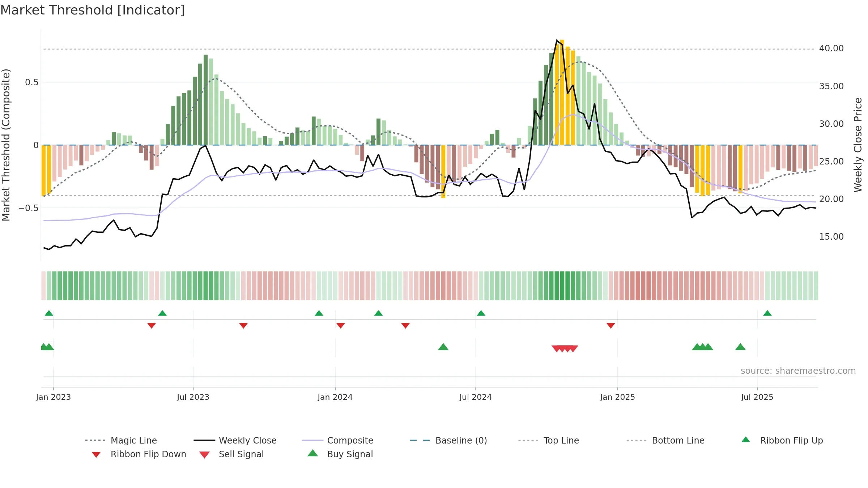Click the Ribbon Flip Up marker at July 2024
This screenshot has height=488, width=868.
481,313
